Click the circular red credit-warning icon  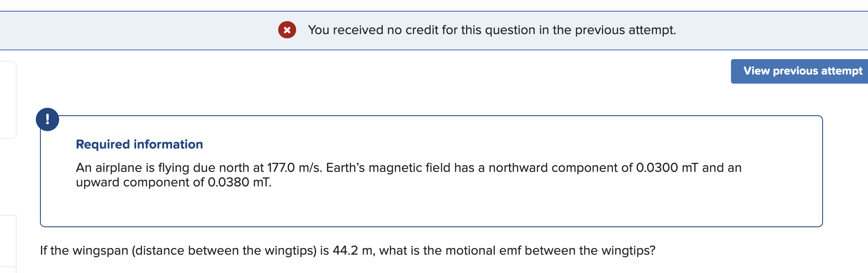287,30
